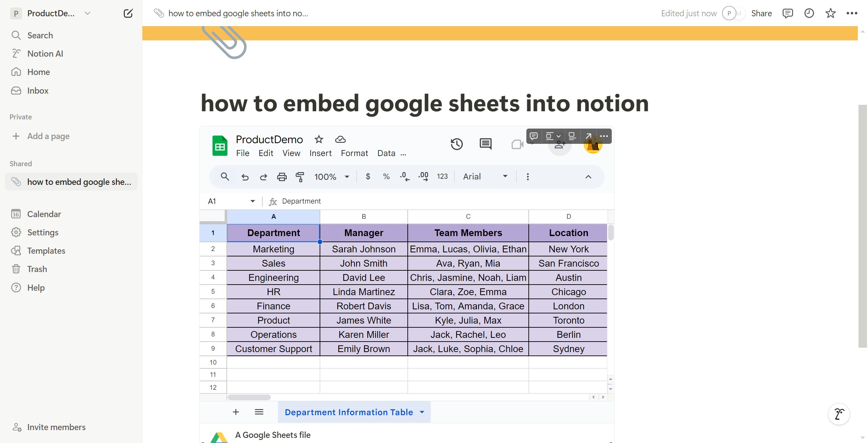
Task: Open Sheets Edit menu
Action: (x=266, y=153)
